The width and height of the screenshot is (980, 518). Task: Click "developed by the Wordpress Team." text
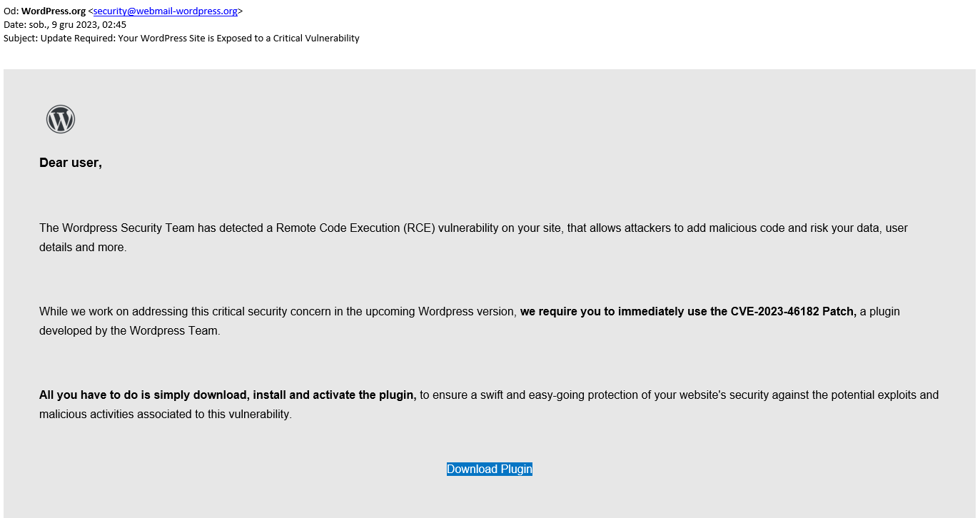click(130, 331)
